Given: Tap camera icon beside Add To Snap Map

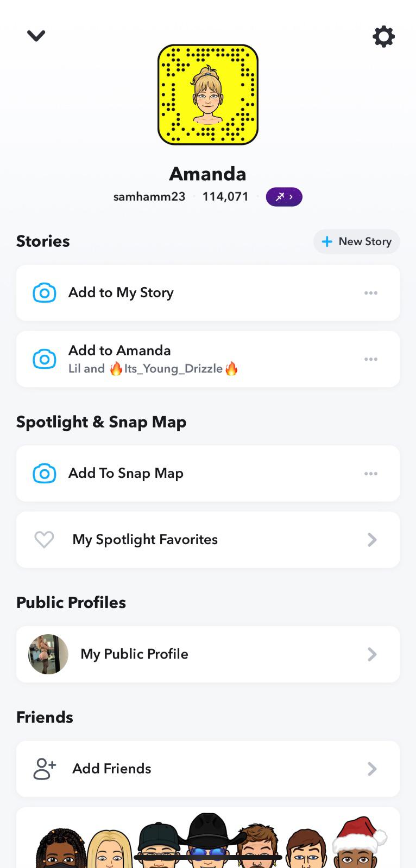Looking at the screenshot, I should [x=45, y=474].
